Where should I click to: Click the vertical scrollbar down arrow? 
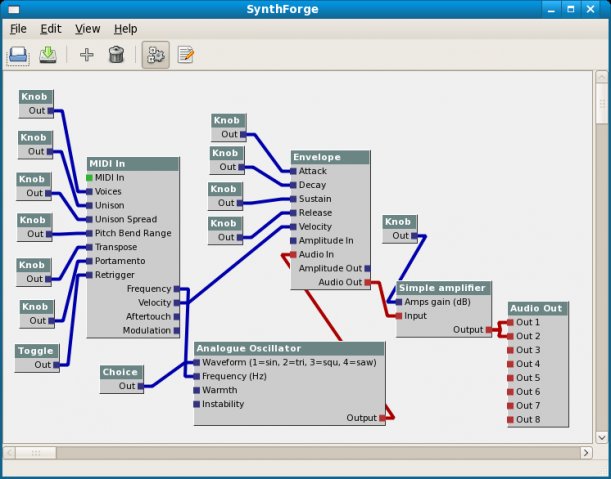[x=601, y=437]
